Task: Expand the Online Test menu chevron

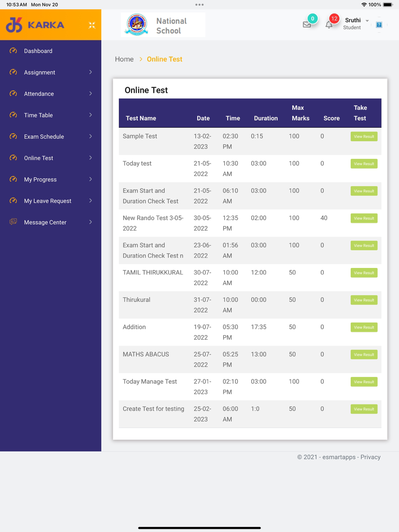Action: pos(91,158)
